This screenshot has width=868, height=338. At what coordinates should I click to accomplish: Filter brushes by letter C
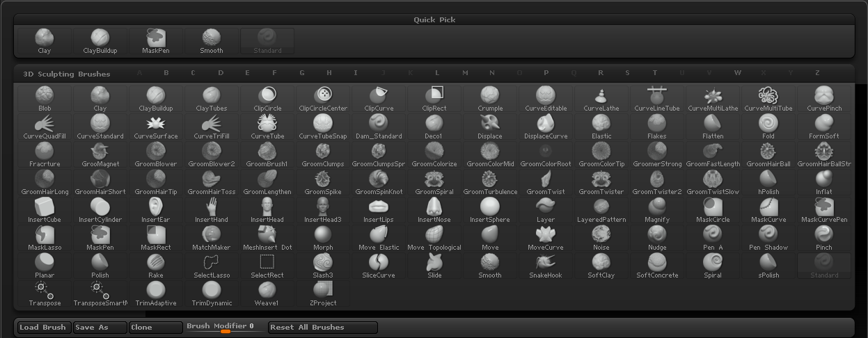(x=193, y=73)
